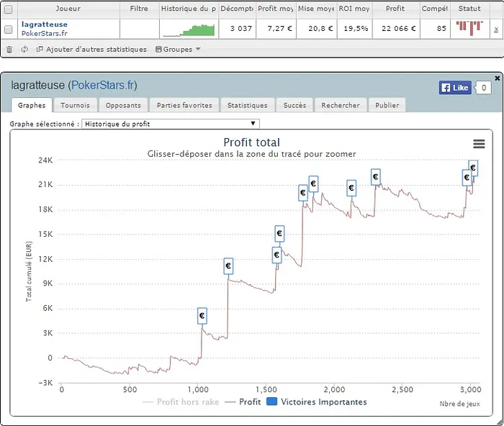Sort by the Profit column header
Viewport: 504px width, 426px height.
[x=395, y=9]
